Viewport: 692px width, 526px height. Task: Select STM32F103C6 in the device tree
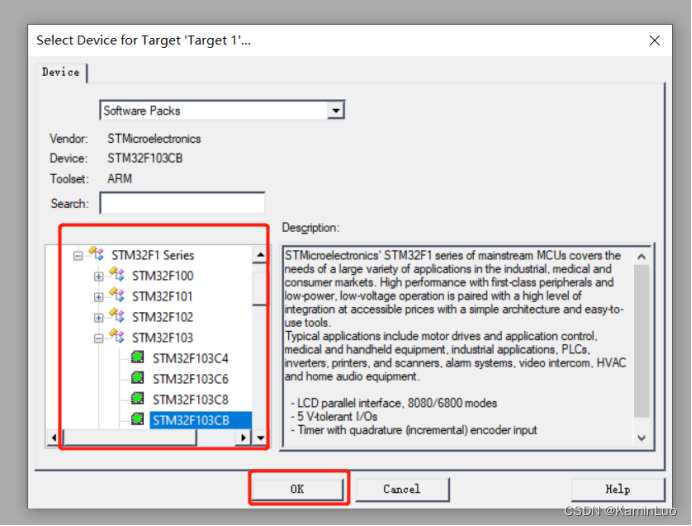click(191, 379)
